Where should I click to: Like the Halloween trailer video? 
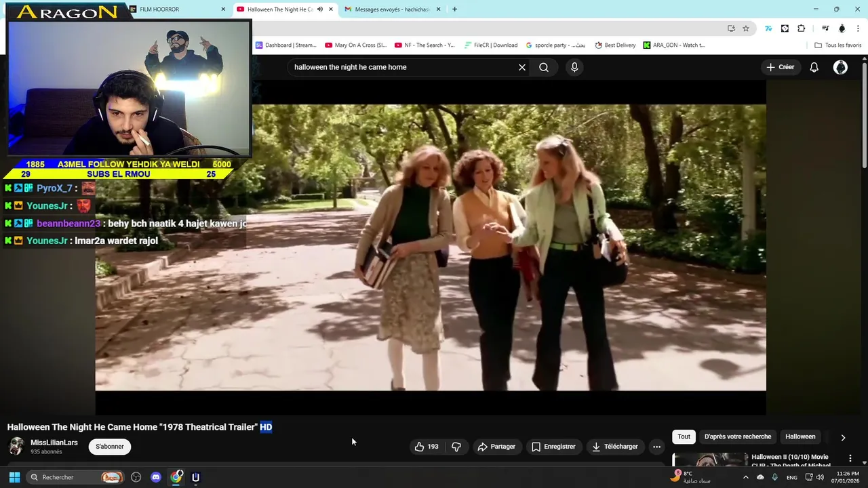click(427, 447)
